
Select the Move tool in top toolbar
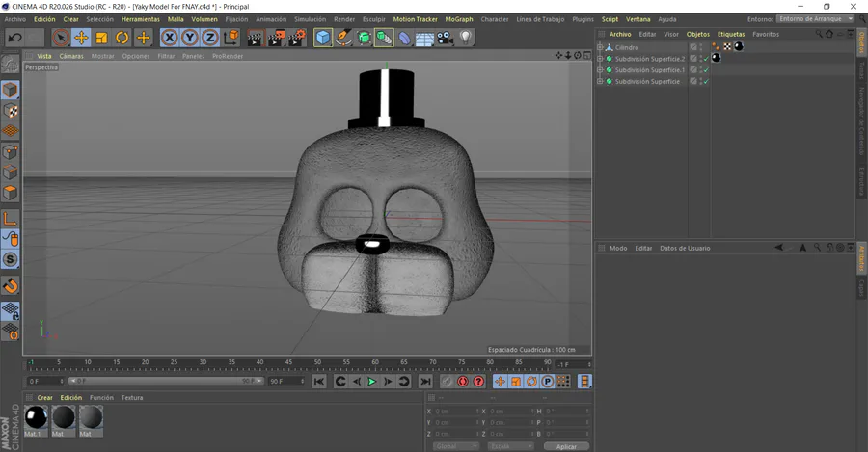(81, 38)
